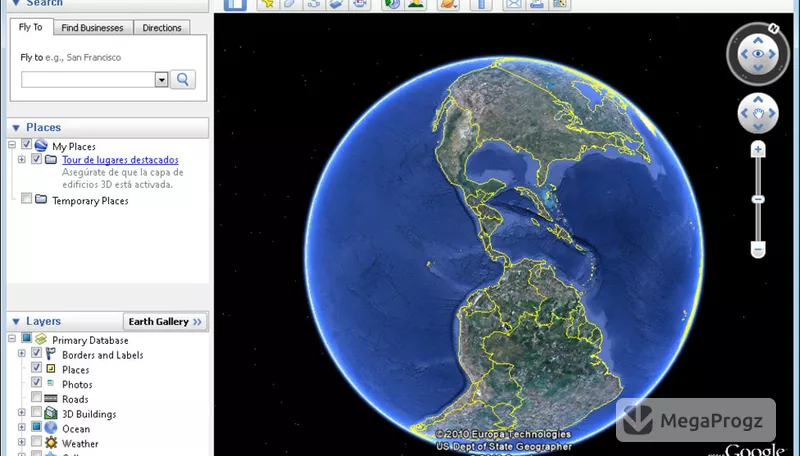Open the Earth Gallery
Screen dimensions: 800x456
point(165,322)
